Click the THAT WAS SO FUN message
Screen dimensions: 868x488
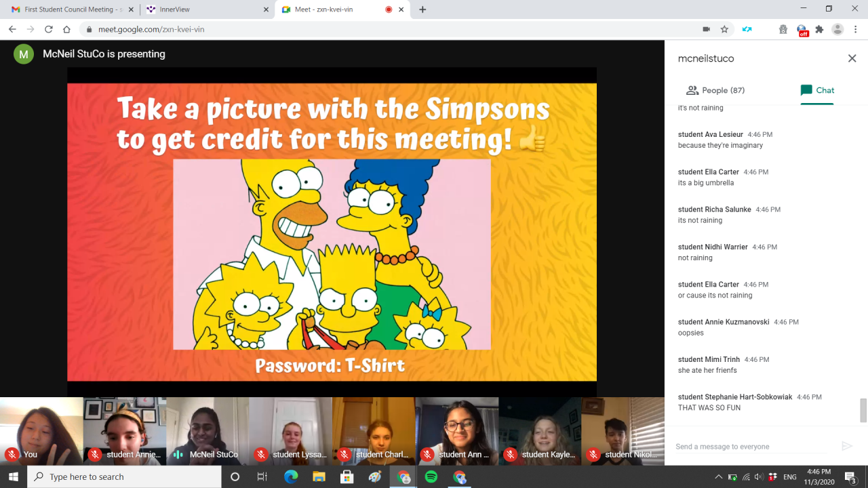pos(709,408)
